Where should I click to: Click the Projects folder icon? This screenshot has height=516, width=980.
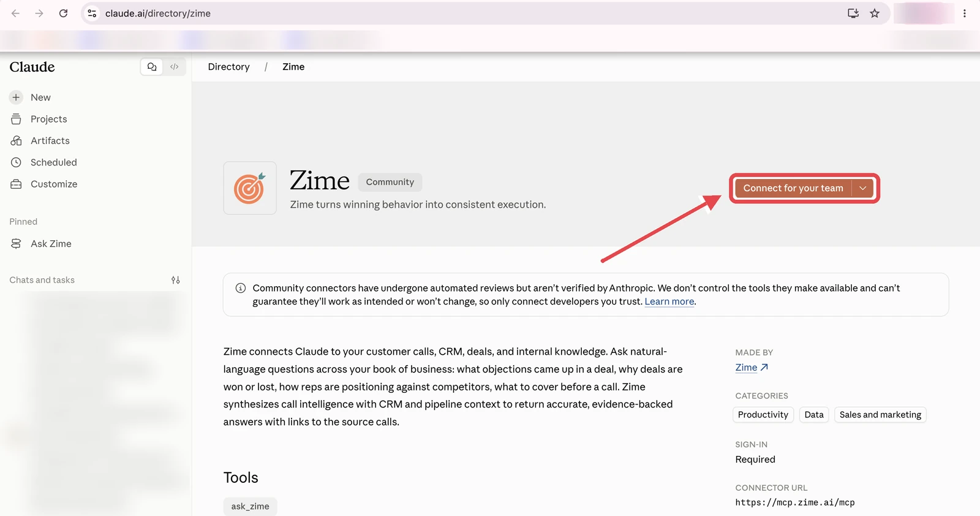(x=16, y=119)
